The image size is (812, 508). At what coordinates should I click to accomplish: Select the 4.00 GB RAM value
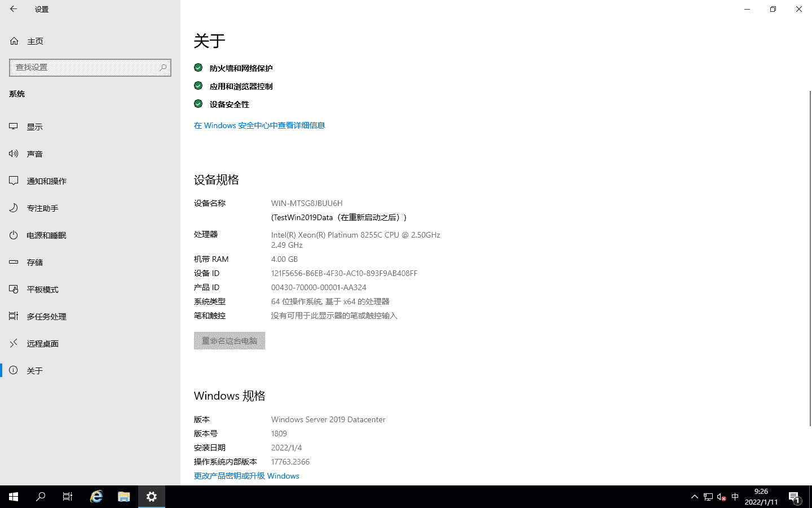(284, 259)
